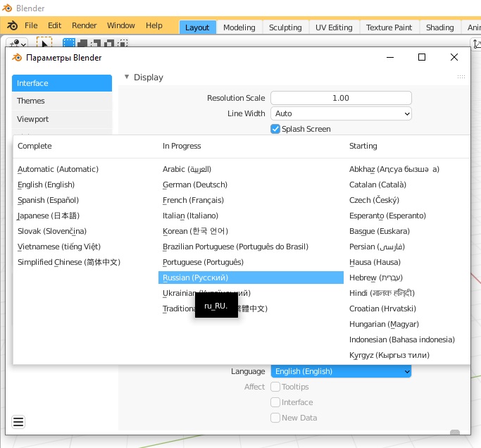
Task: Choose Hebrew language
Action: 376,278
